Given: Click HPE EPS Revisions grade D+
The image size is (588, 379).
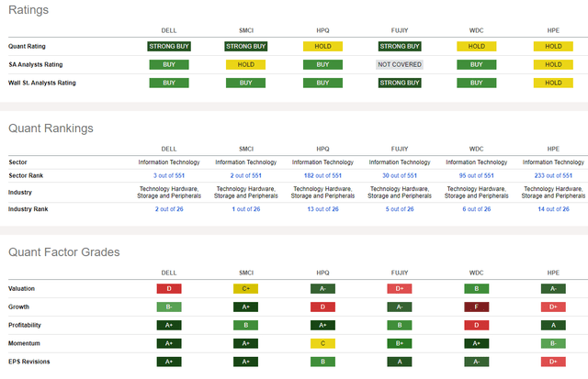Looking at the screenshot, I should (553, 362).
